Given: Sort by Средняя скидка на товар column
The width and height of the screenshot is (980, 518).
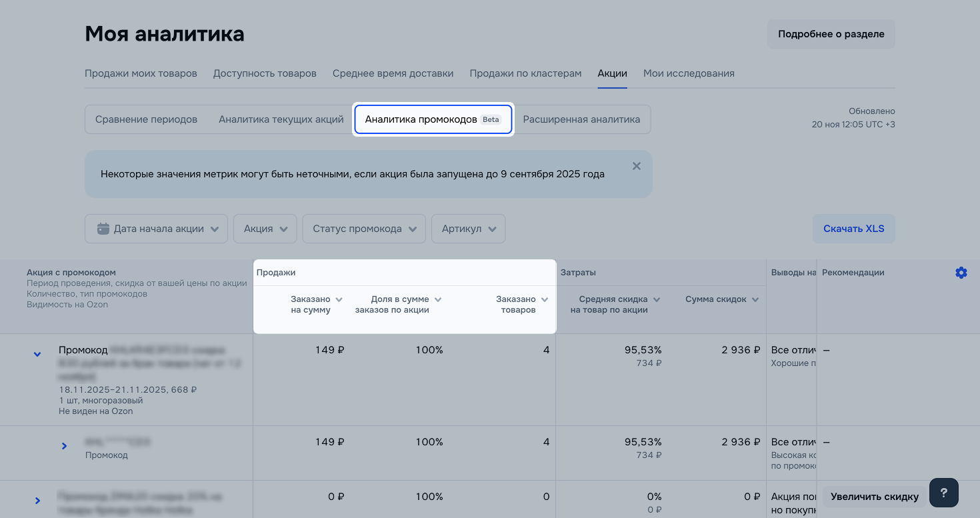Looking at the screenshot, I should [657, 300].
